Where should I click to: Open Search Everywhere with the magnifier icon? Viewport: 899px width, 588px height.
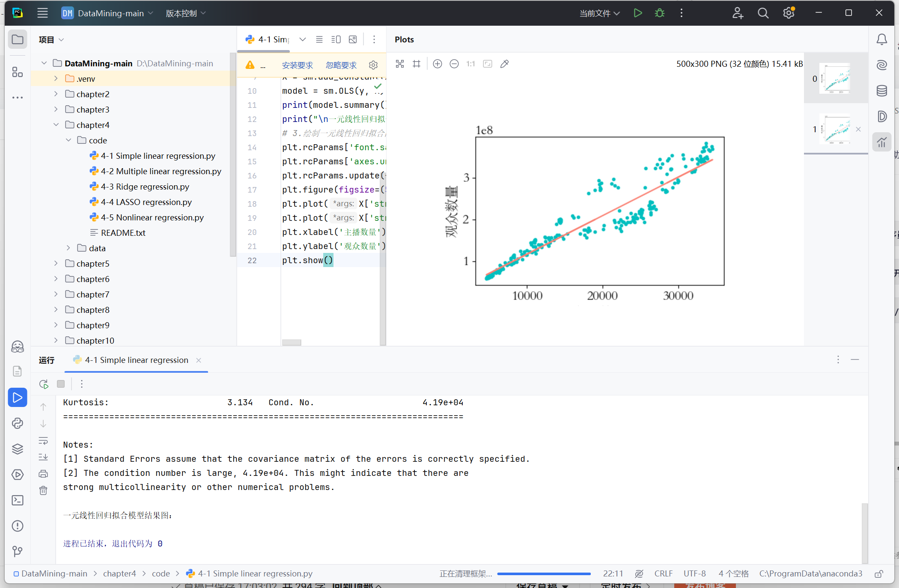point(763,13)
